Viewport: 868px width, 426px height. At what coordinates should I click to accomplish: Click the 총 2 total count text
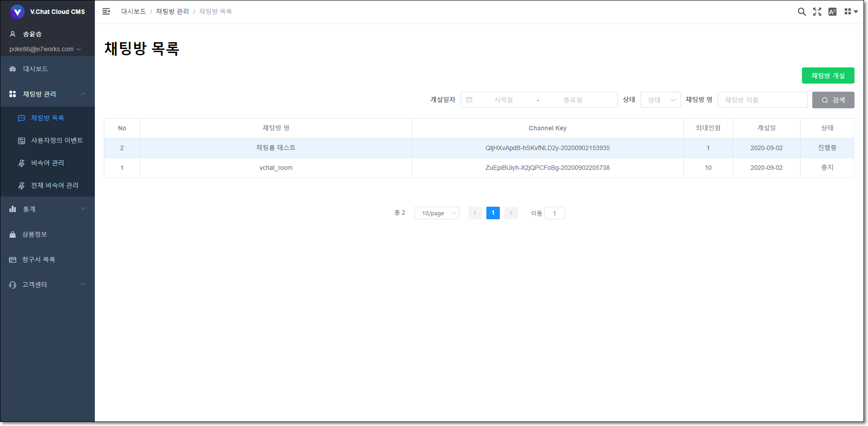click(x=400, y=213)
